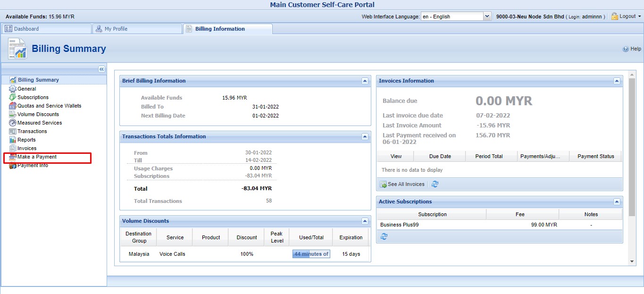Sort invoices by Due Date column

click(x=440, y=156)
